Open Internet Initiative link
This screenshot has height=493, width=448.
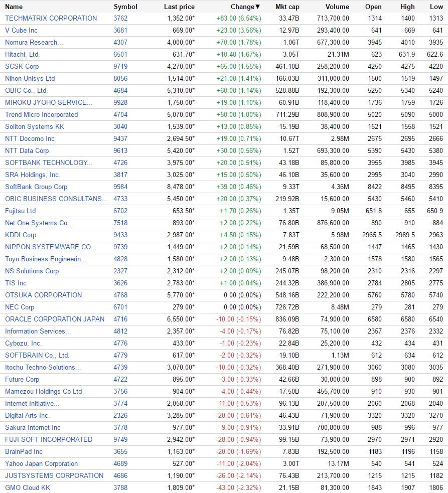(32, 403)
